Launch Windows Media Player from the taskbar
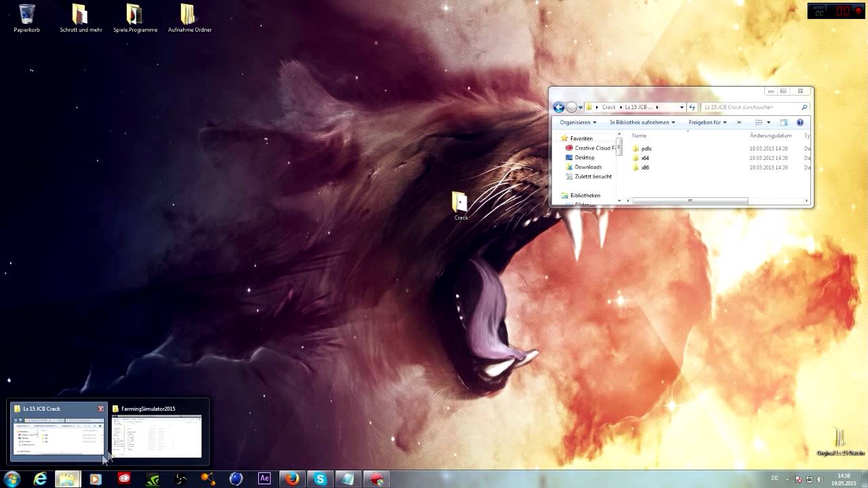868x488 pixels. coord(95,479)
